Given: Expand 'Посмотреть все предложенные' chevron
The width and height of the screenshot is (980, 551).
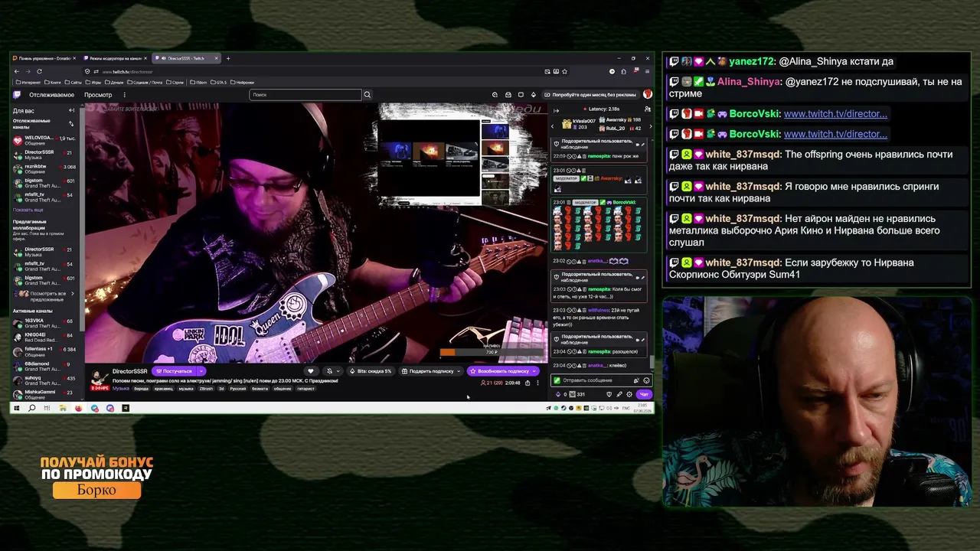Looking at the screenshot, I should tap(73, 293).
